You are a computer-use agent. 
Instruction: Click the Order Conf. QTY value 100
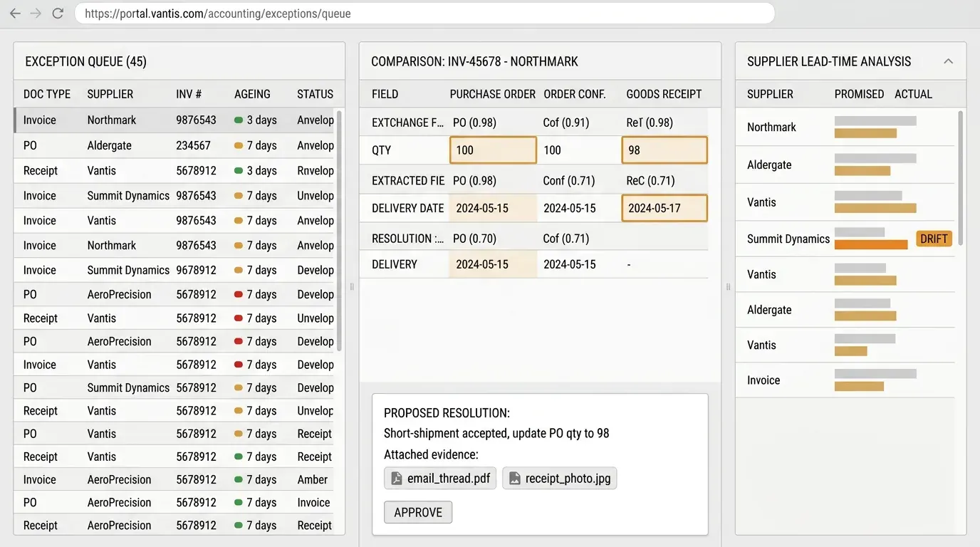(553, 150)
